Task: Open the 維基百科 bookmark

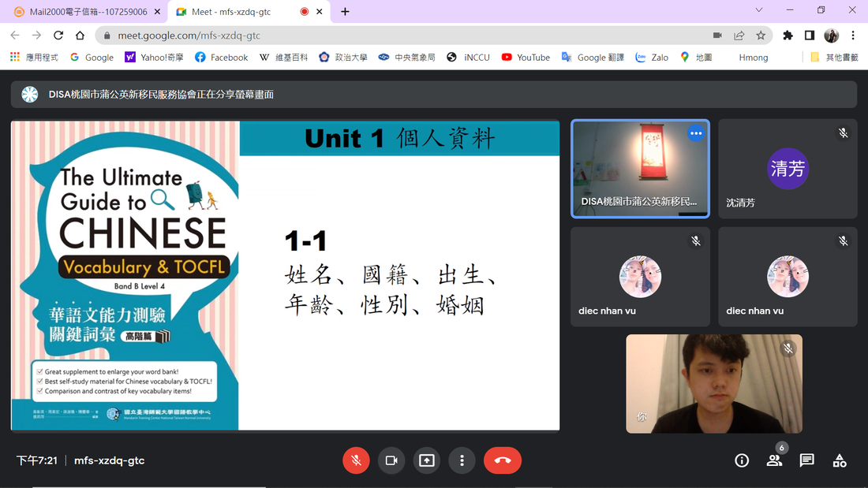Action: click(x=283, y=57)
